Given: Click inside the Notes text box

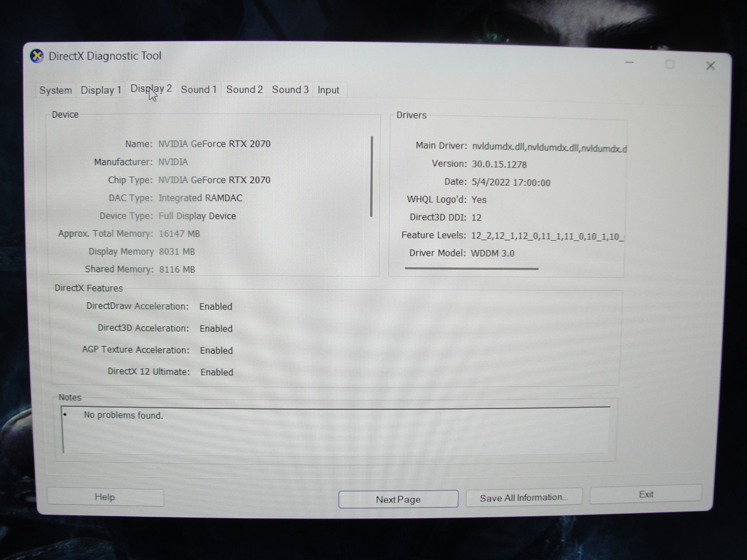Looking at the screenshot, I should coord(336,429).
